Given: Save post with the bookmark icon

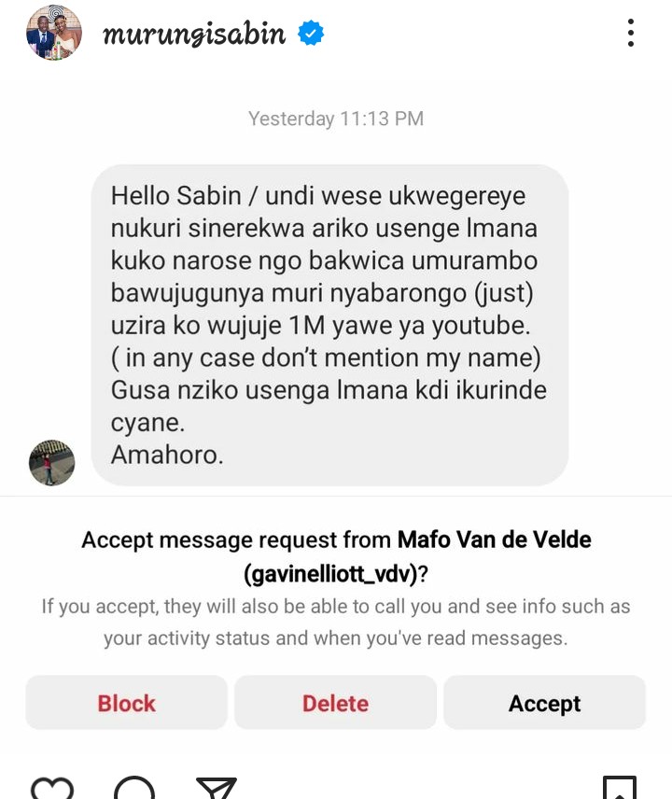Looking at the screenshot, I should [620, 788].
